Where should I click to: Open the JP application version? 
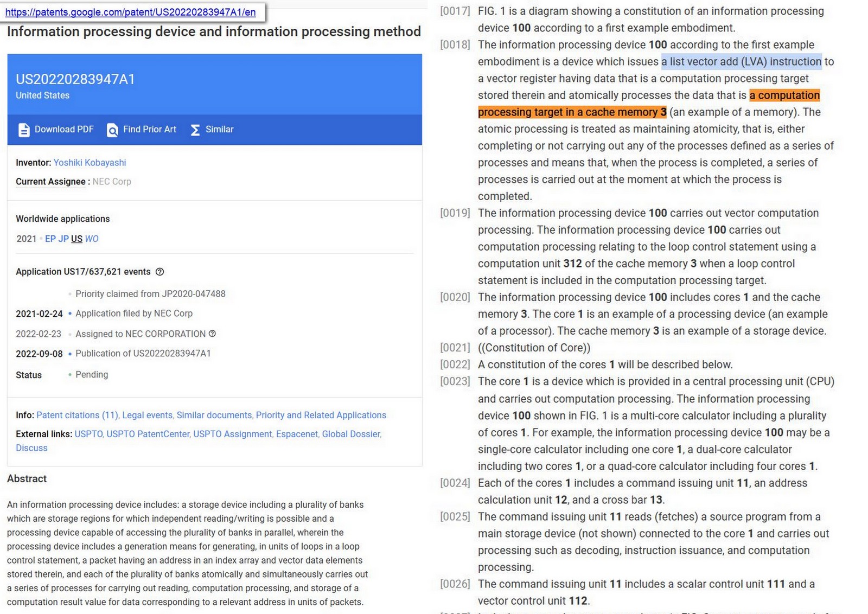pos(63,239)
